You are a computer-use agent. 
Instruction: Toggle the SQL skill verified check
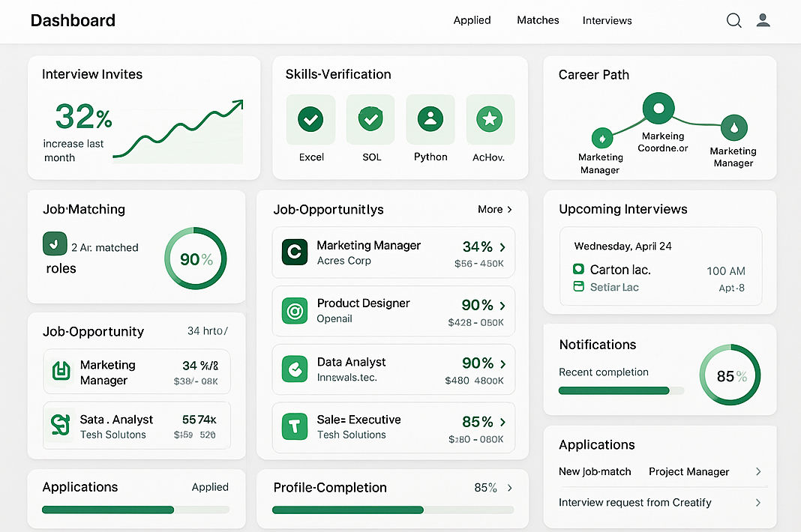pyautogui.click(x=370, y=118)
